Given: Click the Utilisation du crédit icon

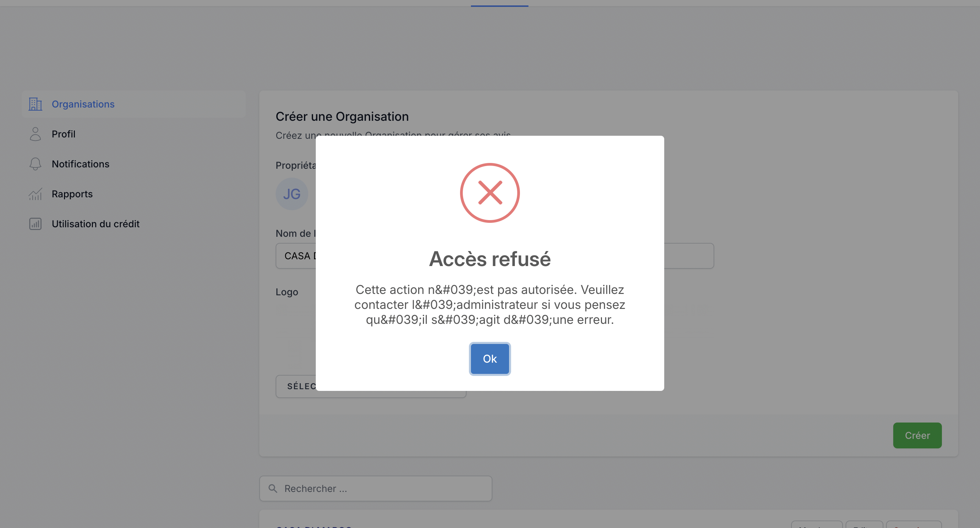Looking at the screenshot, I should point(35,224).
